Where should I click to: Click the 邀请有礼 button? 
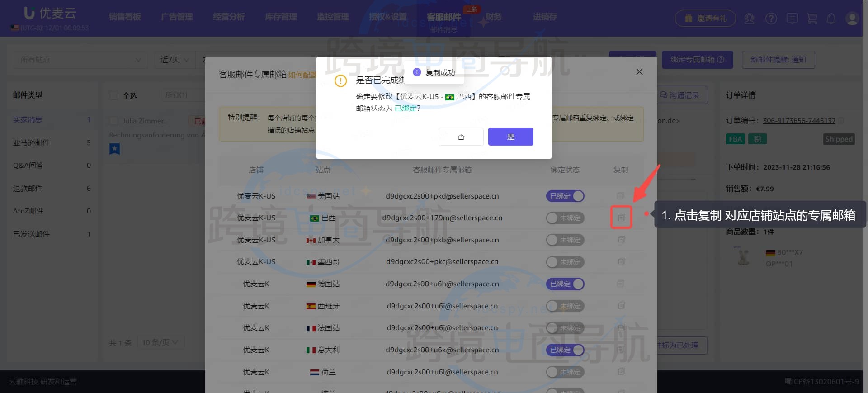705,19
